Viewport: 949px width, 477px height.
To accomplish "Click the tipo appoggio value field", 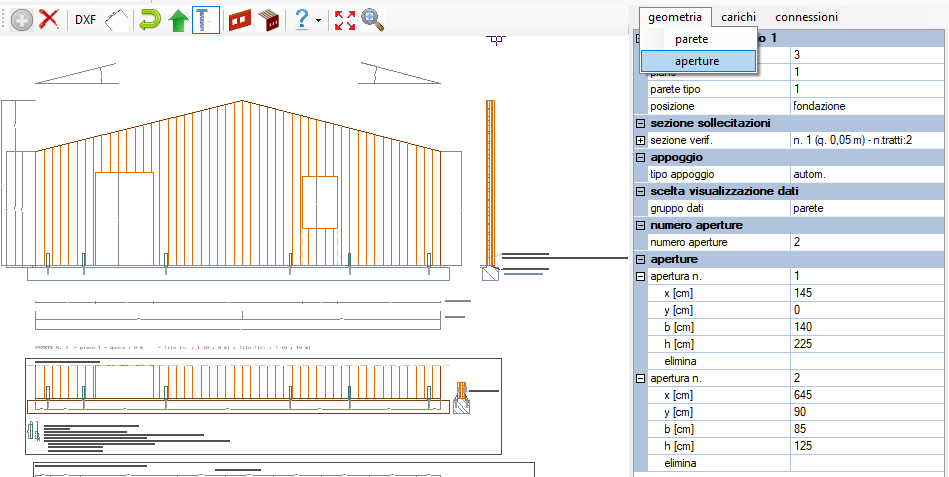I will coord(868,174).
